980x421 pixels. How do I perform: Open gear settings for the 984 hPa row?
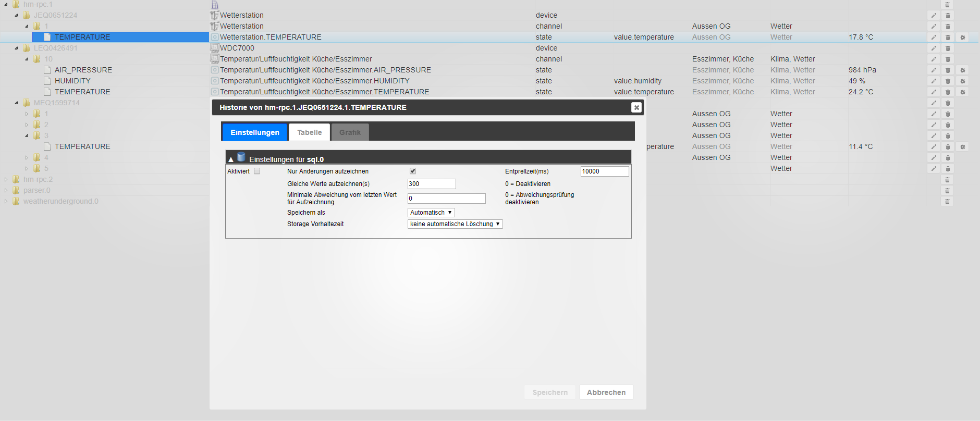click(x=963, y=70)
